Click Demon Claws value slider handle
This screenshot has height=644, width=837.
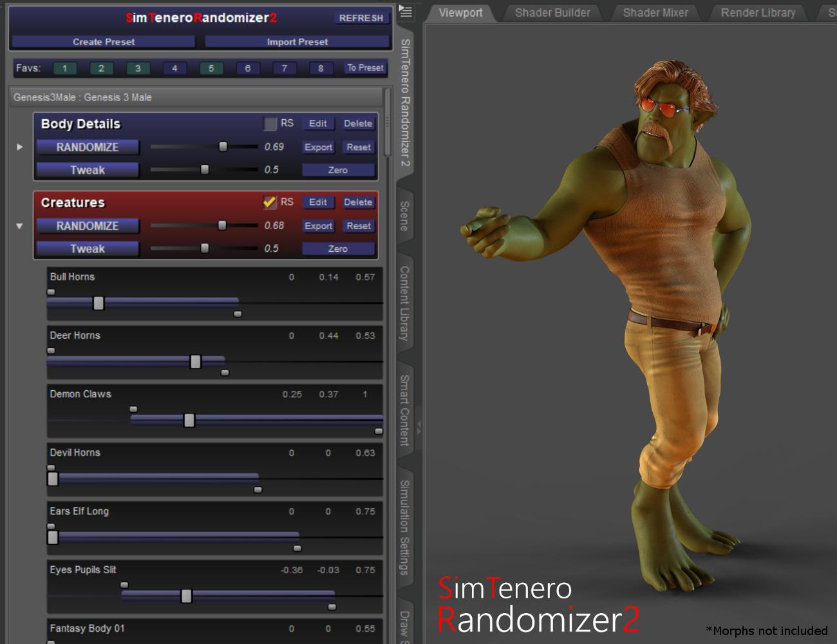(189, 420)
